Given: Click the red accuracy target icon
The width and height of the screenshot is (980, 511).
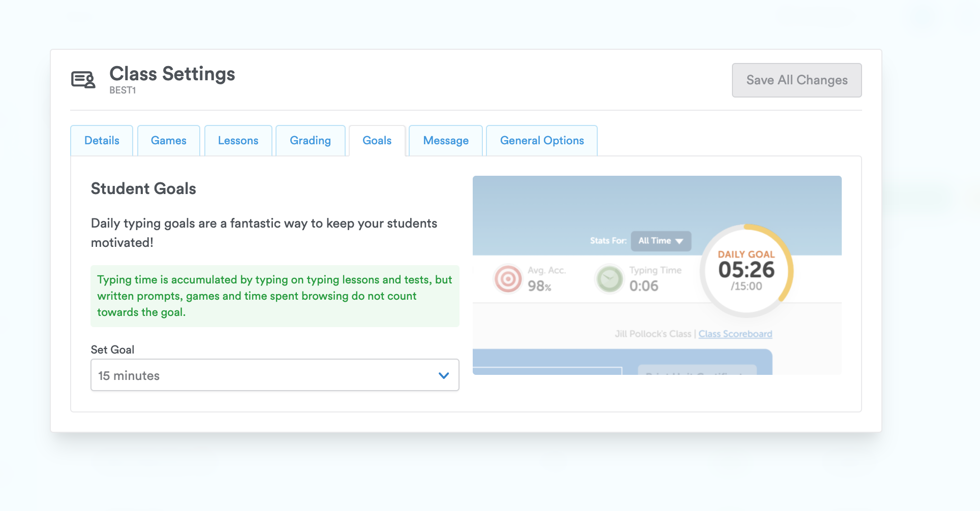Looking at the screenshot, I should pyautogui.click(x=508, y=279).
